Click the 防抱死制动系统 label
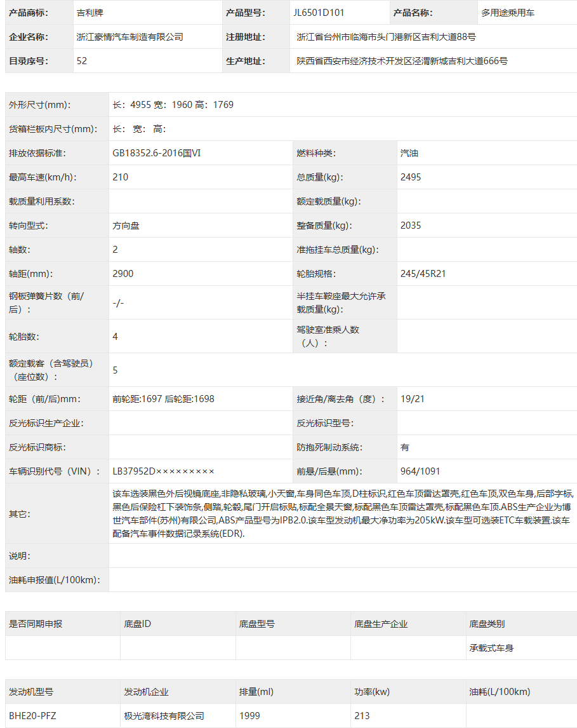This screenshot has height=728, width=577. pyautogui.click(x=329, y=447)
